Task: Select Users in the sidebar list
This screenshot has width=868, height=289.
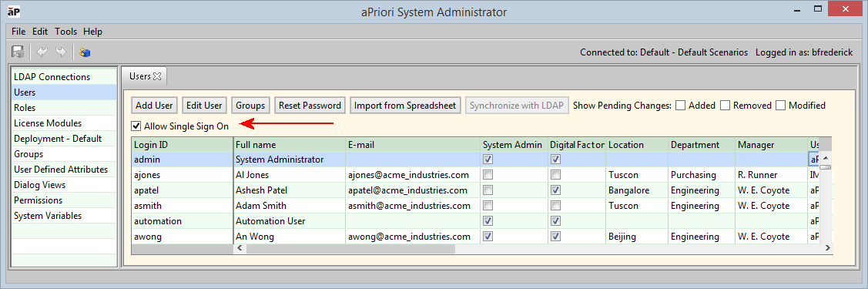Action: (64, 92)
